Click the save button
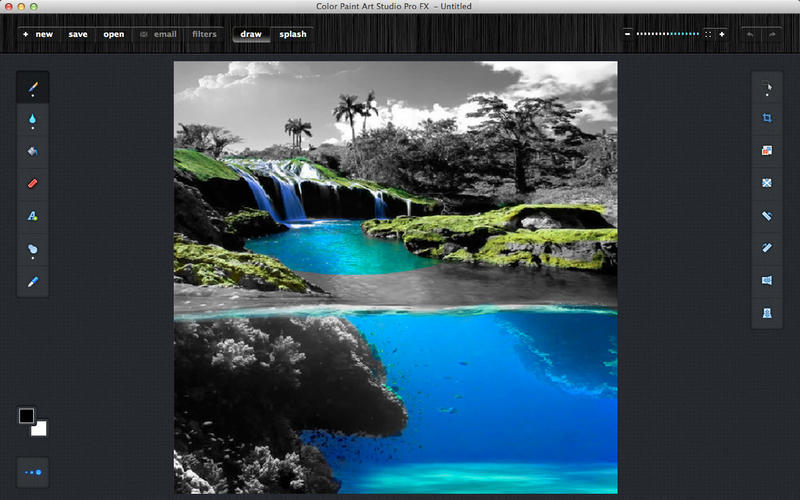800x500 pixels. 78,34
